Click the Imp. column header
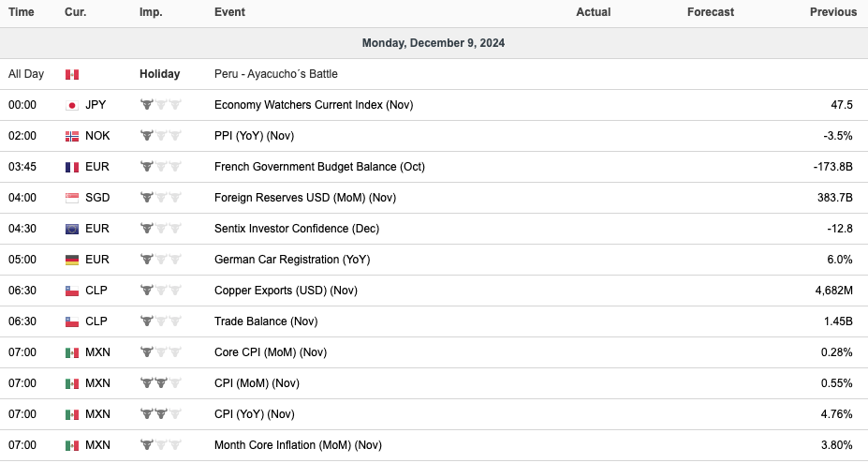The image size is (868, 463). pos(150,12)
